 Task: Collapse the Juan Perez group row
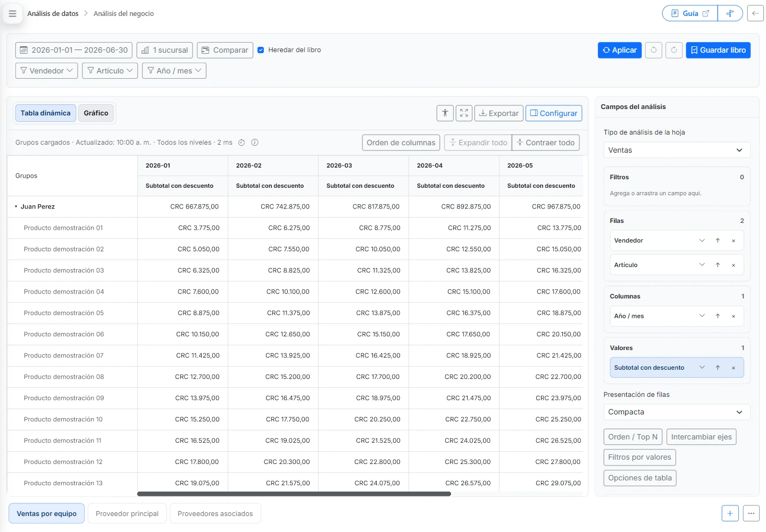16,207
